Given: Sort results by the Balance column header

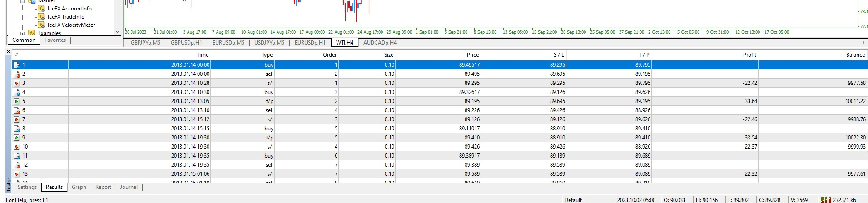Looking at the screenshot, I should point(813,55).
